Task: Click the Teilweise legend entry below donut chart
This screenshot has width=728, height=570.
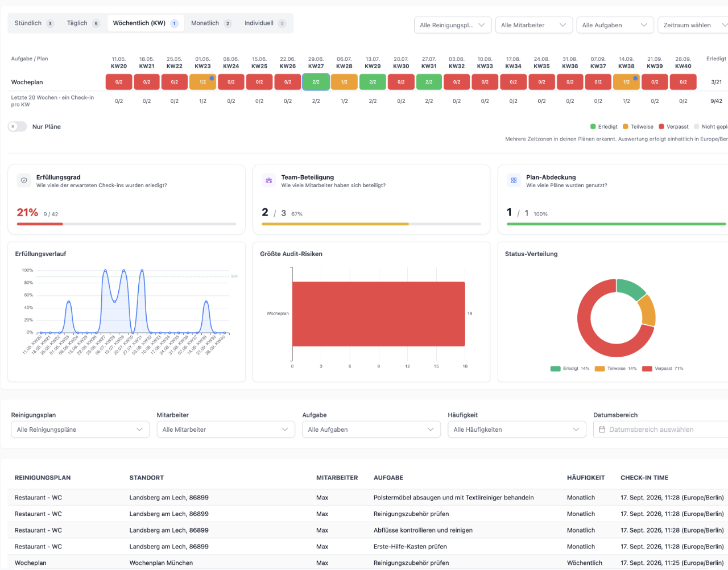Action: 616,369
